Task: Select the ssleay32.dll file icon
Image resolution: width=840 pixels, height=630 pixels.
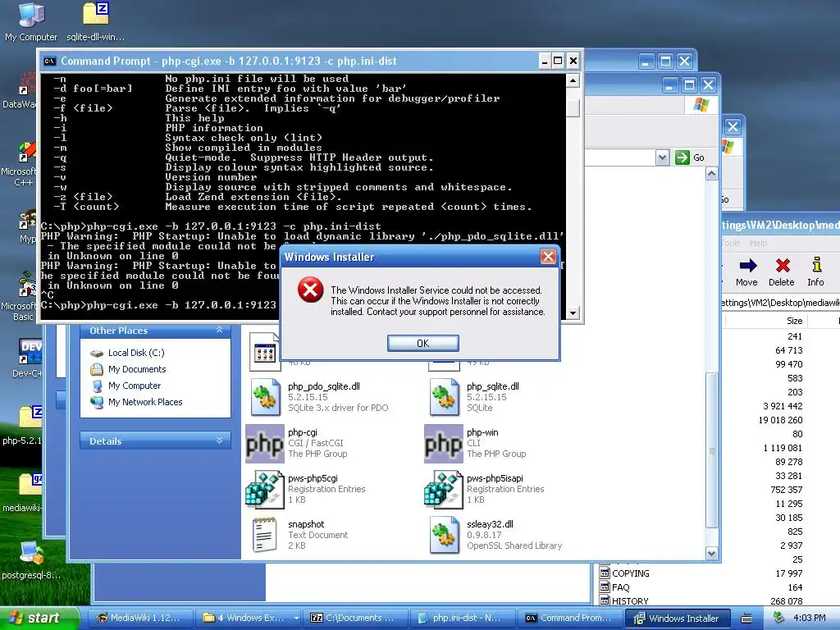Action: (x=444, y=535)
